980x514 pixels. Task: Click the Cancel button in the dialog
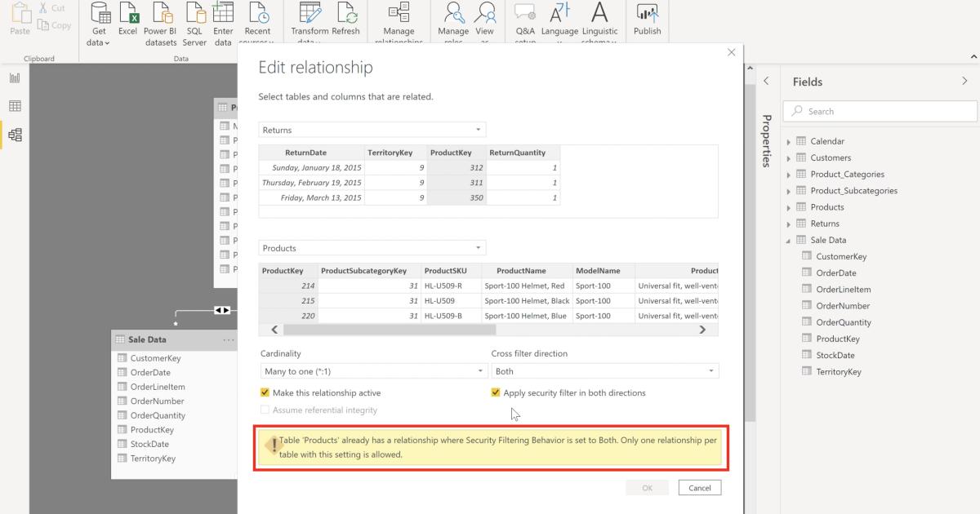(x=699, y=487)
